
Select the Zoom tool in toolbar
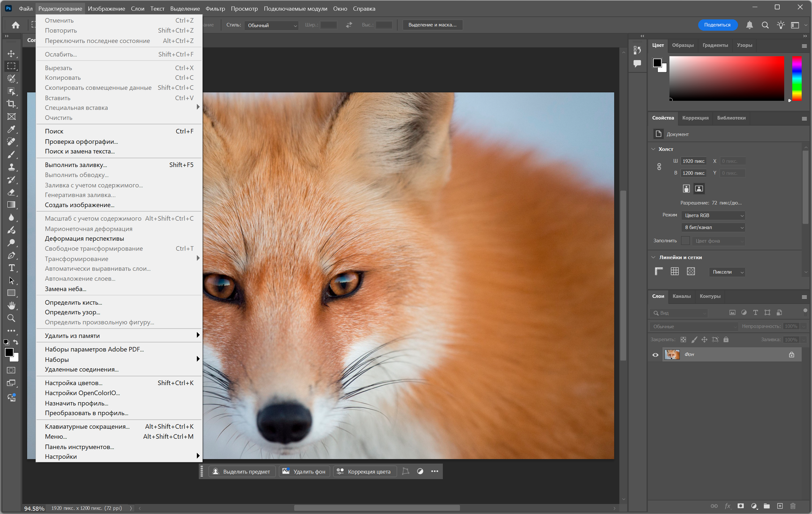coord(11,318)
